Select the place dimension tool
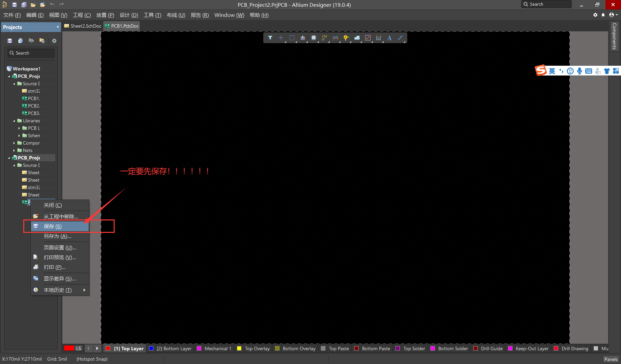 [379, 38]
